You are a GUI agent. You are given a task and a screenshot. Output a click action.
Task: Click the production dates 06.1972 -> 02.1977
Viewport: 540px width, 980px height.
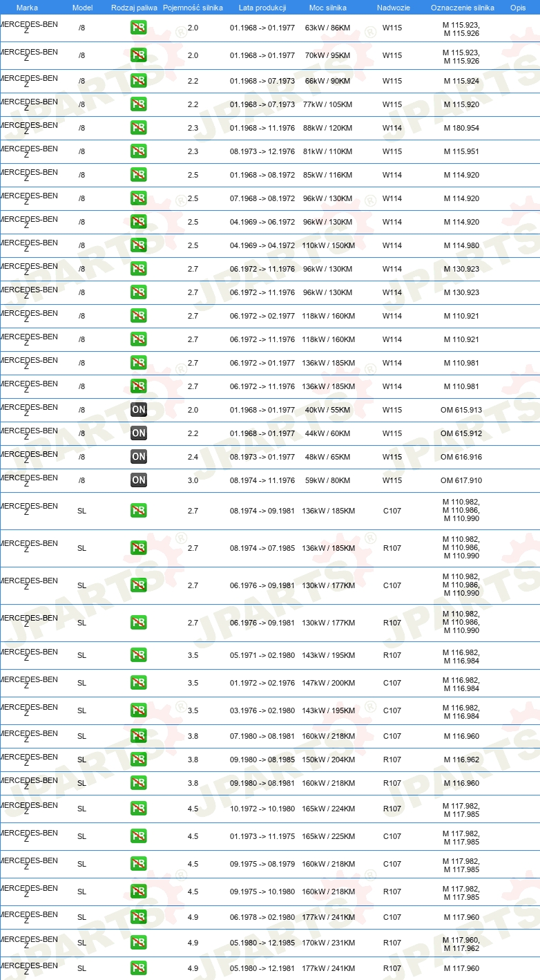(262, 317)
